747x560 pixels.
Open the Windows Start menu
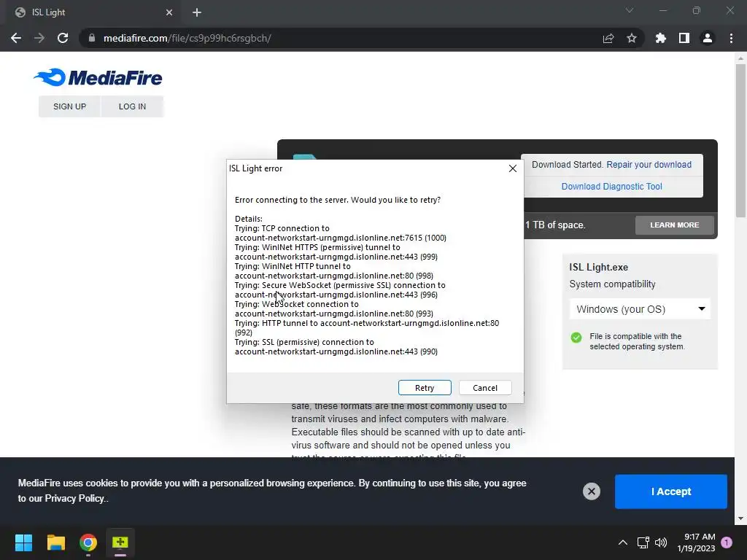23,542
